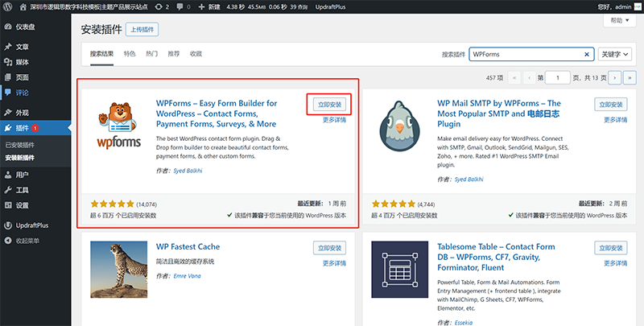The height and width of the screenshot is (326, 644).
Task: Open the comments bubble in admin bar
Action: click(x=184, y=7)
